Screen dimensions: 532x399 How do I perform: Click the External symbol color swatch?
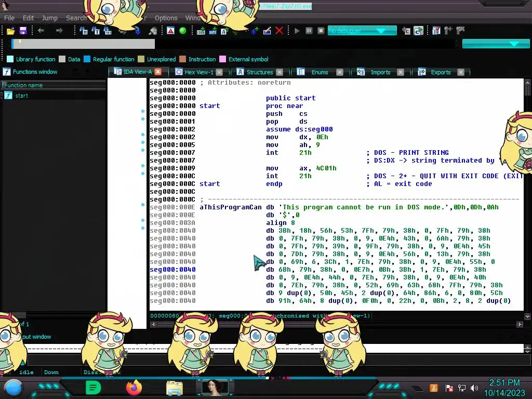(222, 59)
